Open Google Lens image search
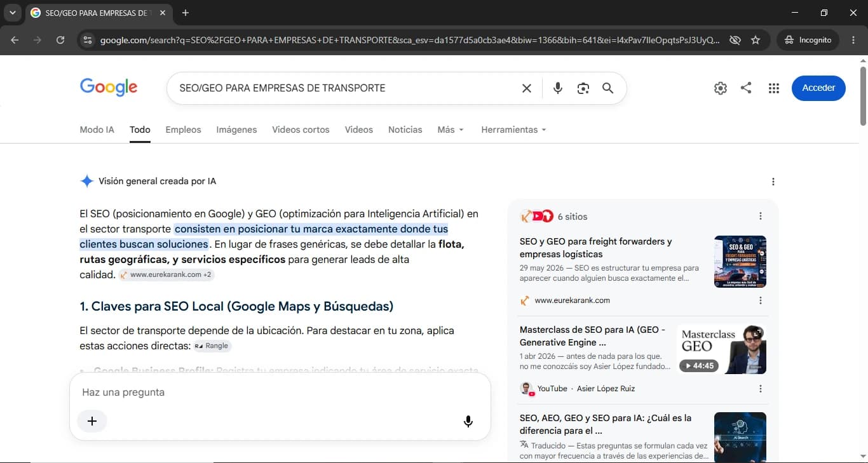This screenshot has height=463, width=868. [583, 88]
